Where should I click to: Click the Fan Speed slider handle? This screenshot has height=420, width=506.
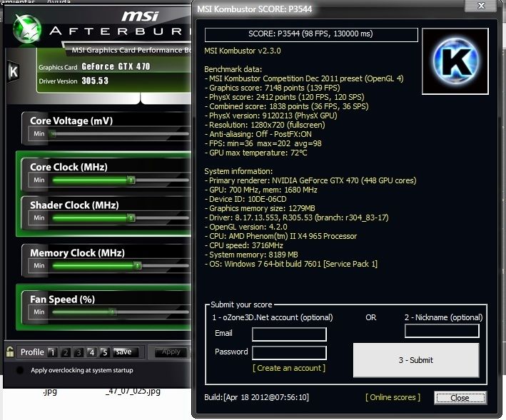click(x=113, y=312)
